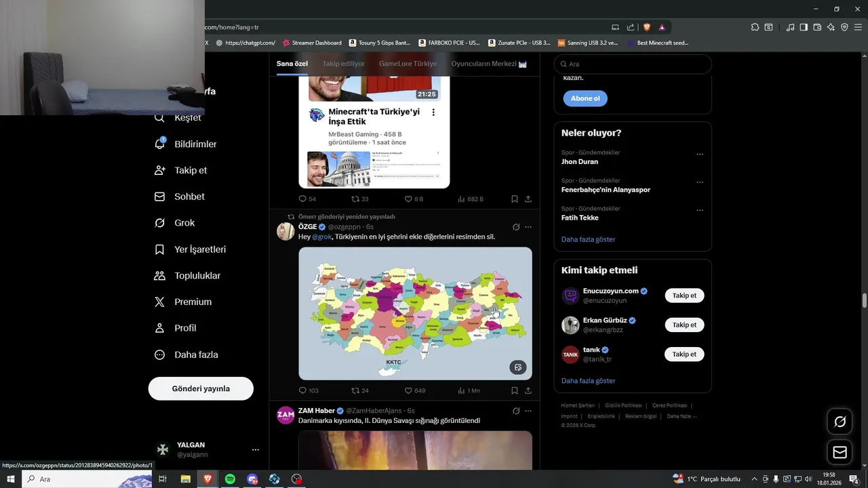
Task: Switch to the Sana özel tab
Action: pyautogui.click(x=292, y=64)
